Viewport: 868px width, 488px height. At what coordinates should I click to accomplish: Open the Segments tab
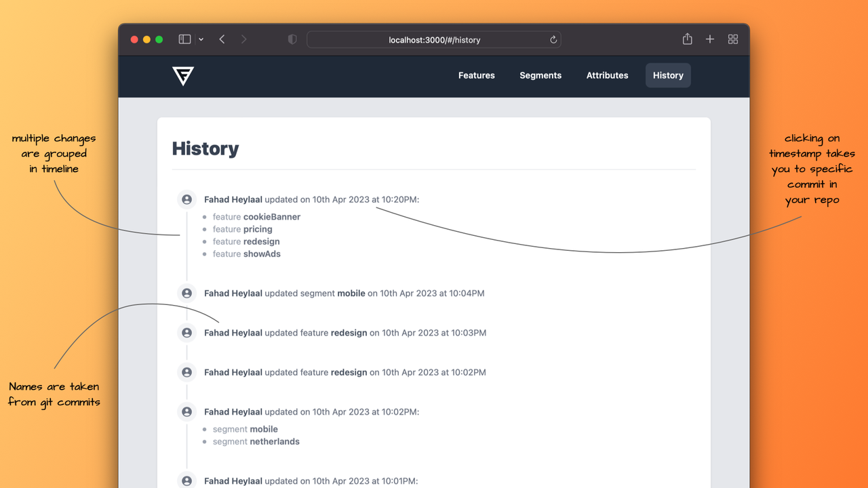tap(540, 75)
